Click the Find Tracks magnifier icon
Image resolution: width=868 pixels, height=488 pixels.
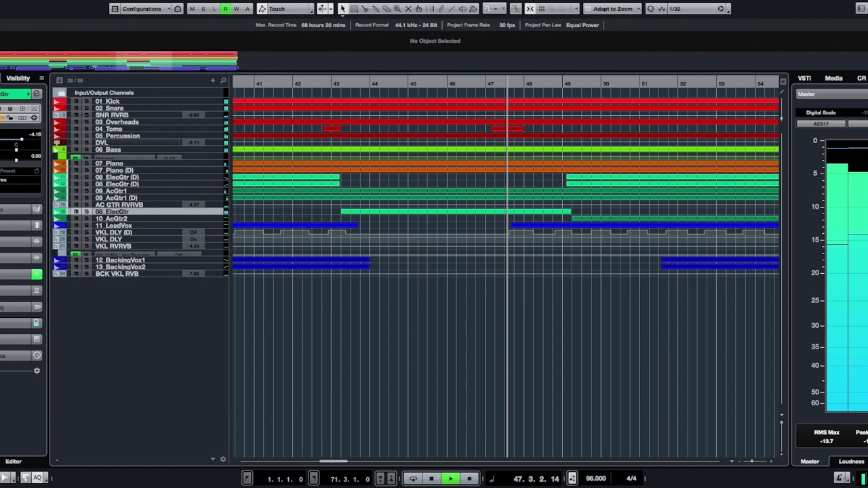[x=223, y=80]
